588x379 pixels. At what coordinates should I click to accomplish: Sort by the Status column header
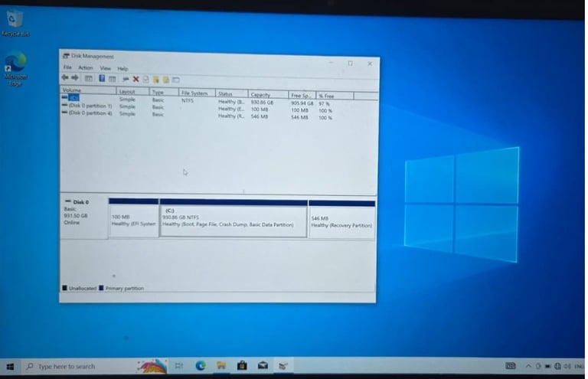pyautogui.click(x=231, y=93)
